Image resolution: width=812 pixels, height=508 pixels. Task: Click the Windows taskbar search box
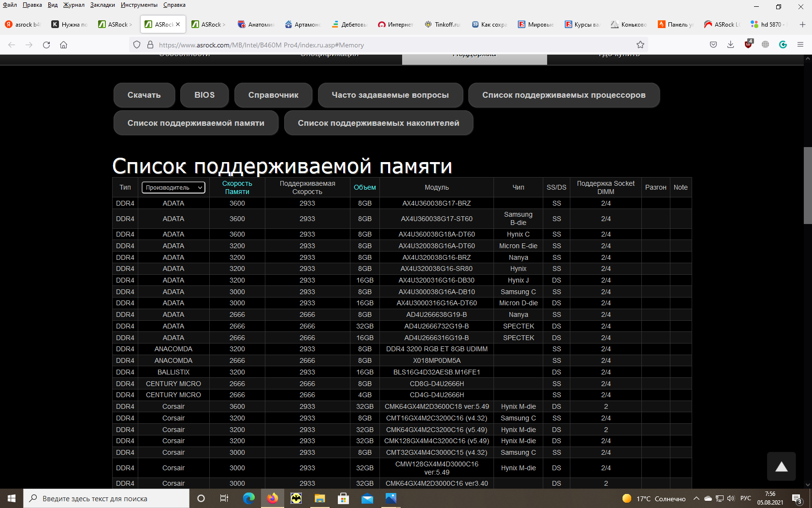tap(106, 498)
